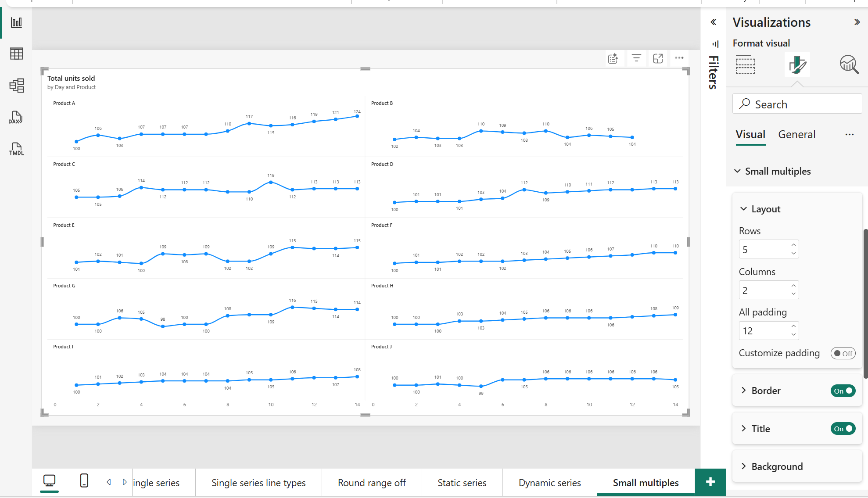Collapse the Small multiples section

coord(738,171)
